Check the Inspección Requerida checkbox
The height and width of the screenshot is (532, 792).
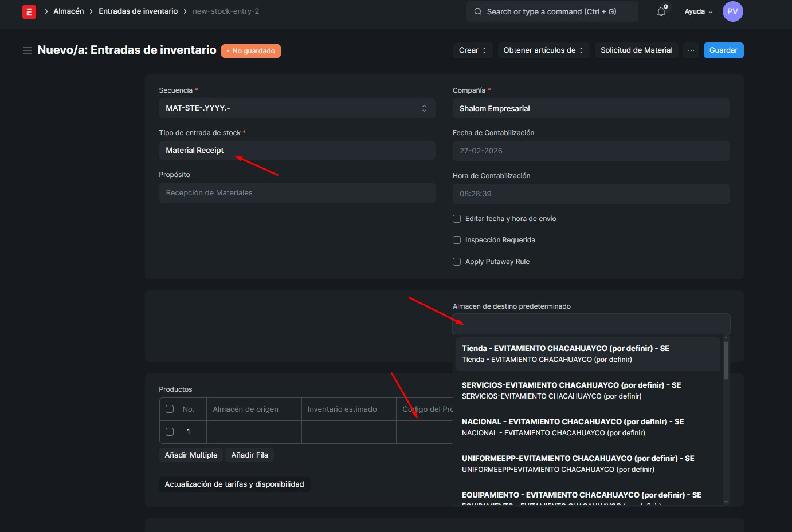457,240
